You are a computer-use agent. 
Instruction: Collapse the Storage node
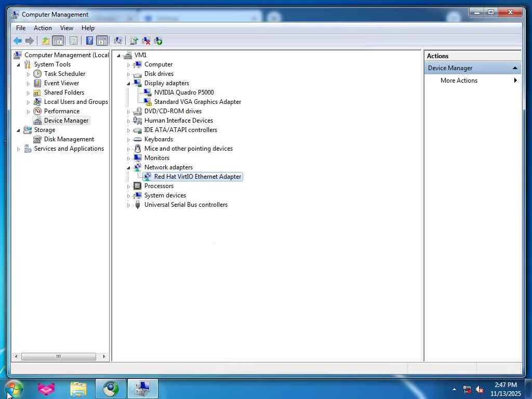click(x=18, y=130)
